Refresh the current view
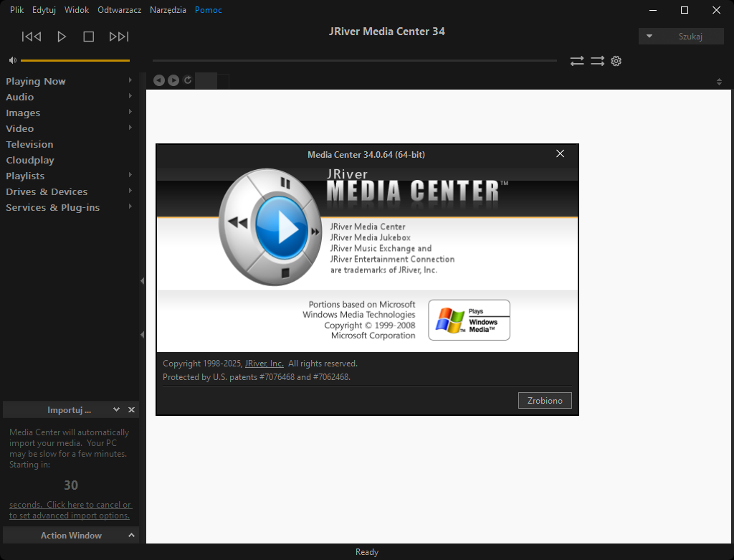This screenshot has width=734, height=560. [188, 80]
